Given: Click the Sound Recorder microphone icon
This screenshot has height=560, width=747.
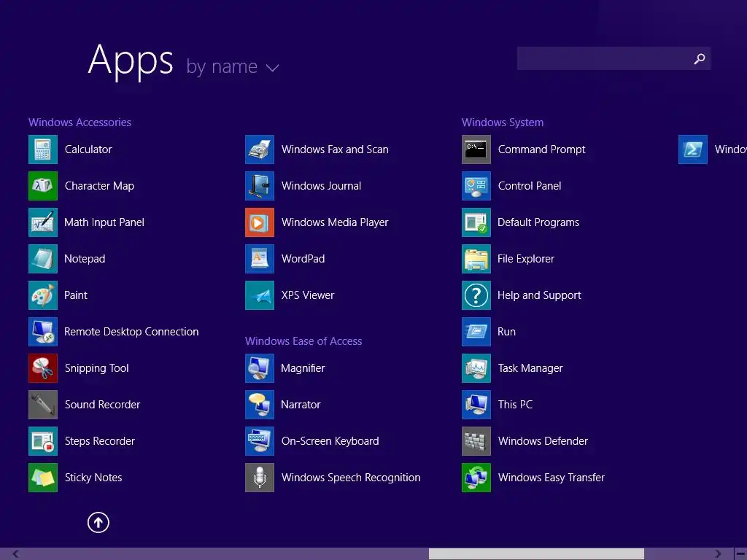Looking at the screenshot, I should click(43, 405).
